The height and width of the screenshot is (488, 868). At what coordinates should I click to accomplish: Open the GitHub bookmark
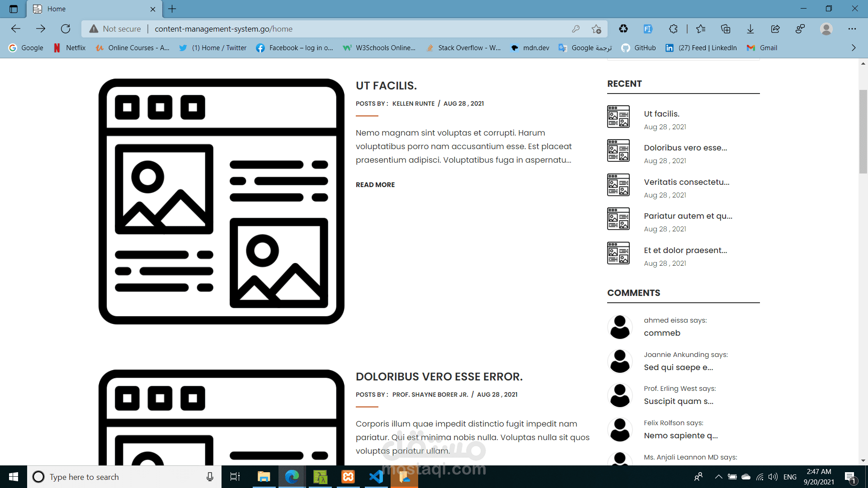tap(639, 48)
